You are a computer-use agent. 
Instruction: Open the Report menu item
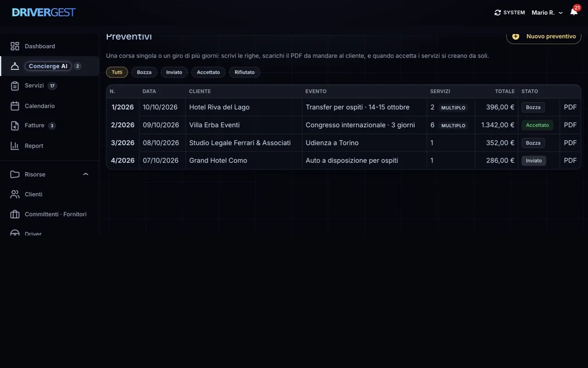(x=50, y=146)
